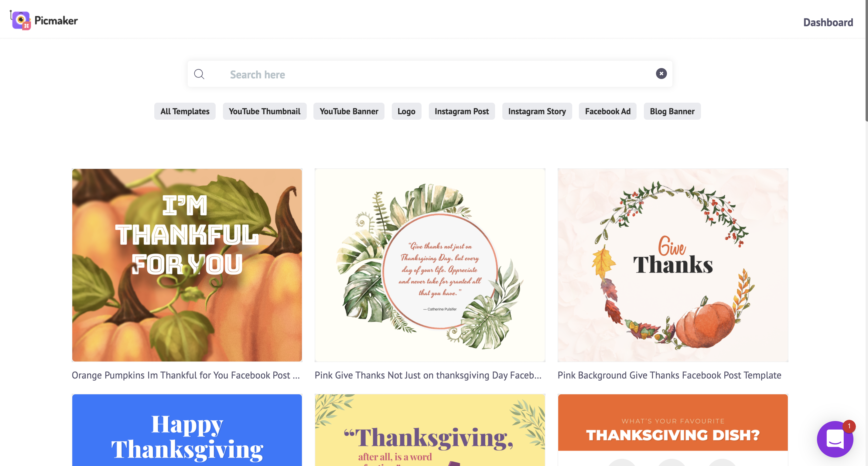Viewport: 868px width, 466px height.
Task: Select the All Templates tab
Action: point(185,111)
